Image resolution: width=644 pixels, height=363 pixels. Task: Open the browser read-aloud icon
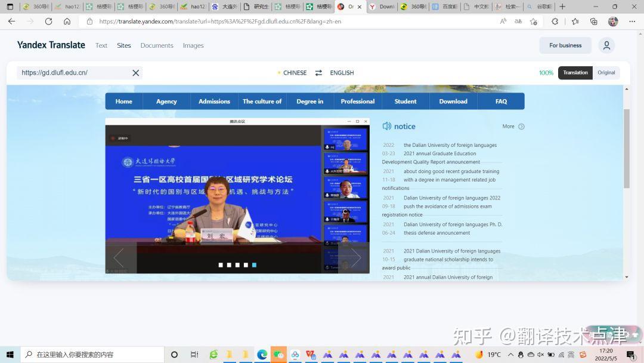(503, 21)
